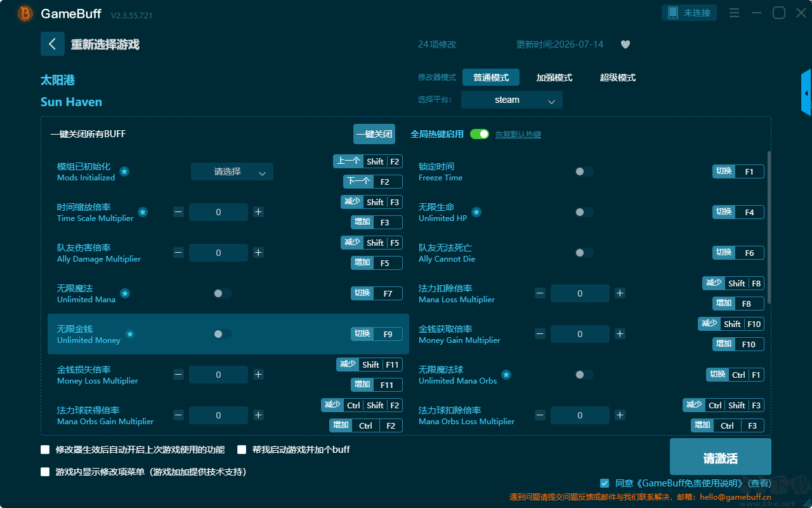Click the Money Gain Multiplier value field

point(580,334)
